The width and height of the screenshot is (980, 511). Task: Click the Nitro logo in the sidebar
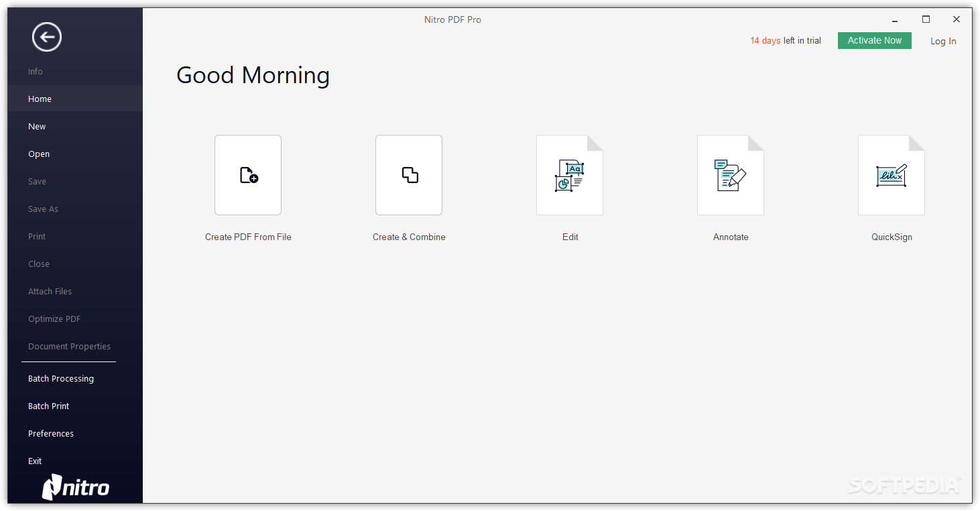tap(76, 487)
